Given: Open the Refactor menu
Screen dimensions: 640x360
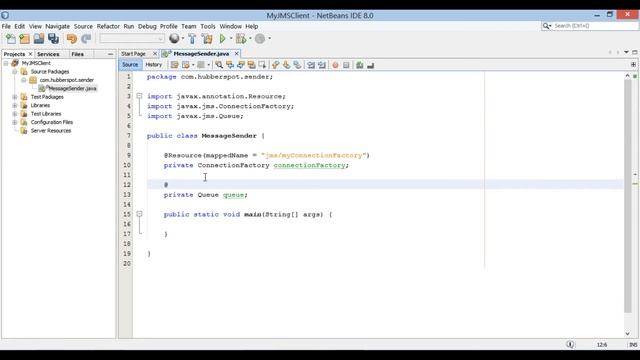Looking at the screenshot, I should pos(108,26).
